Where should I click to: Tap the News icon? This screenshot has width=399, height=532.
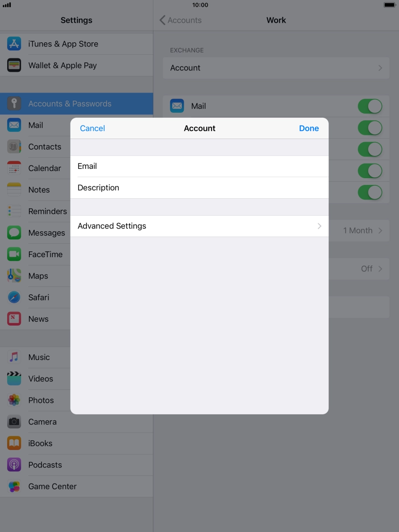[14, 319]
